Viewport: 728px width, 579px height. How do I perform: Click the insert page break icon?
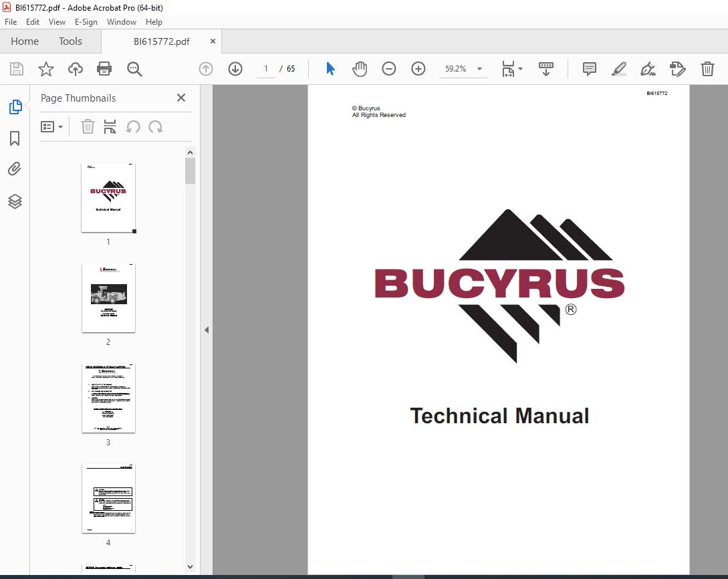click(x=110, y=126)
